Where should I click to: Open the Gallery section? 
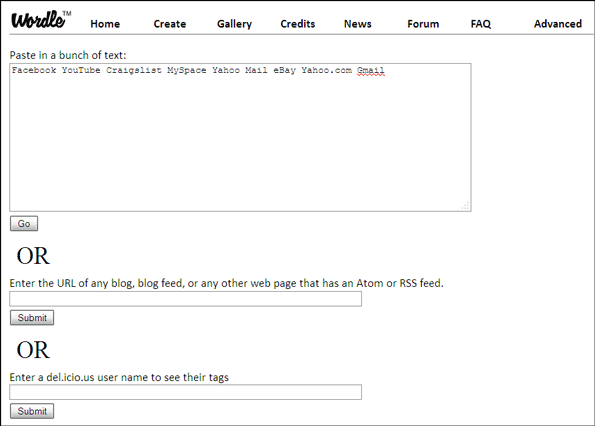(234, 24)
